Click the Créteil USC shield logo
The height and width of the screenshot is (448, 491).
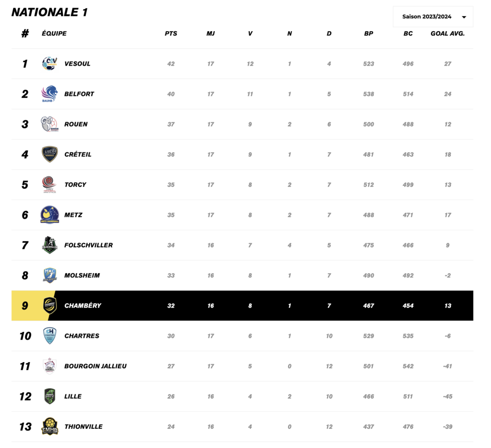tap(50, 154)
